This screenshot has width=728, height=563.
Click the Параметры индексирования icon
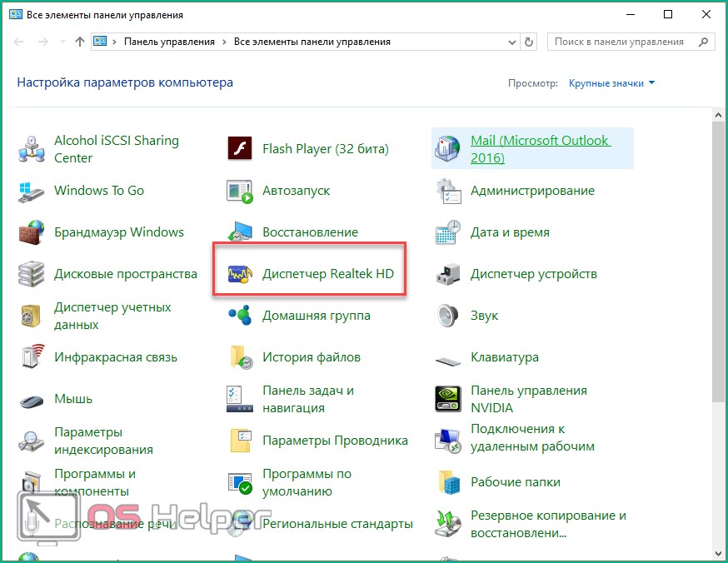pos(31,441)
